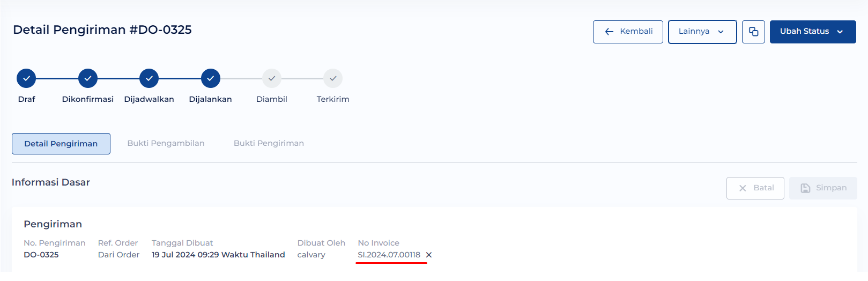Click the chevron on Ubah Status button
Viewport: 868px width, 281px height.
(x=840, y=32)
